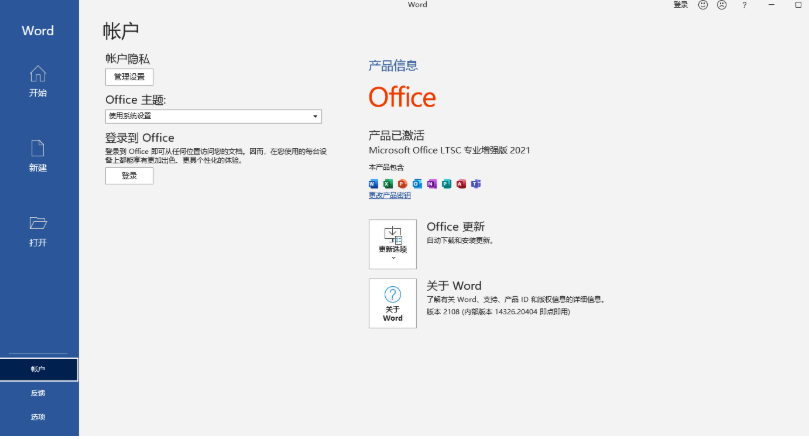Click the Manage Settings (管理设置) button

(129, 77)
